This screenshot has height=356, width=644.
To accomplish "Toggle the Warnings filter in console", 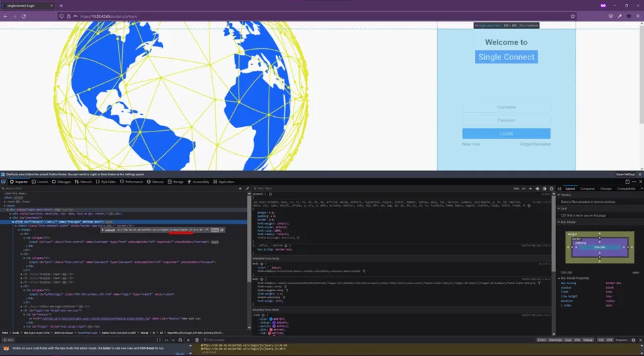I will (555, 340).
